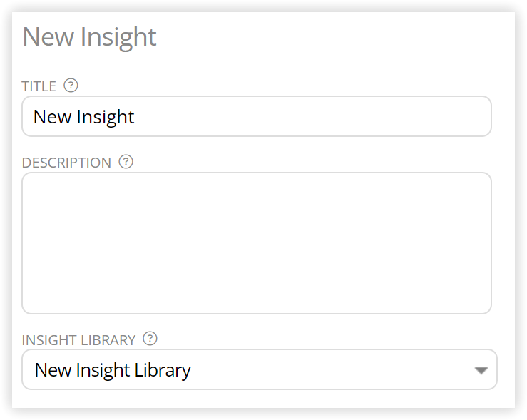Click the TITLE field label
This screenshot has height=420, width=527.
click(39, 86)
